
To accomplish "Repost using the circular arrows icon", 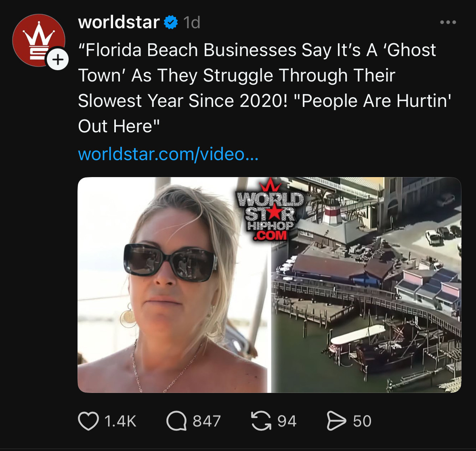I will [261, 421].
